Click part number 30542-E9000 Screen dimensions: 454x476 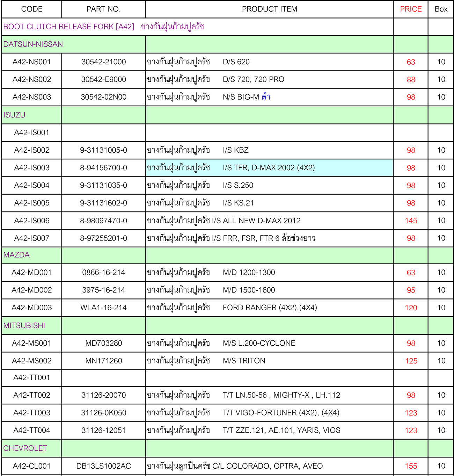click(x=104, y=80)
